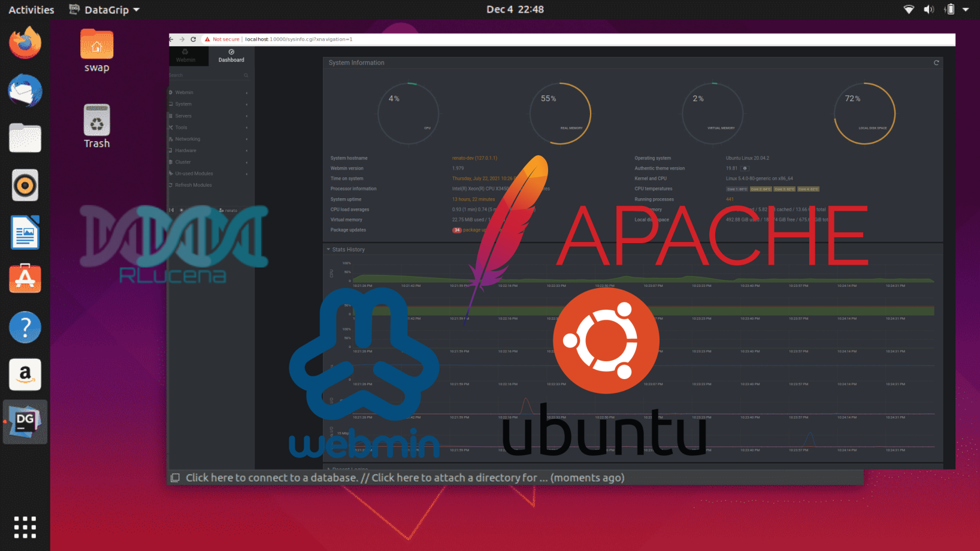Click the DataGrip connect to database message
The image size is (980, 551).
click(x=405, y=478)
